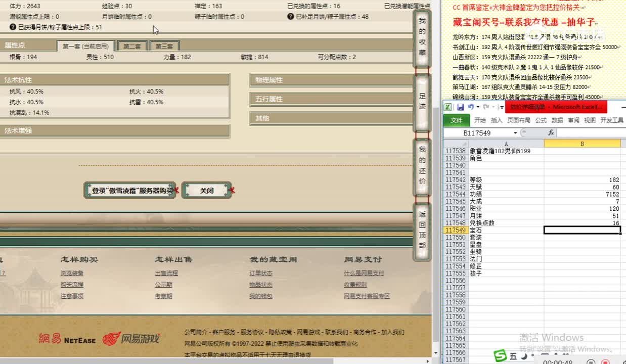Click the help icon beside 已获得月饼/粽子属性点上限
Image resolution: width=626 pixels, height=364 pixels.
click(13, 27)
